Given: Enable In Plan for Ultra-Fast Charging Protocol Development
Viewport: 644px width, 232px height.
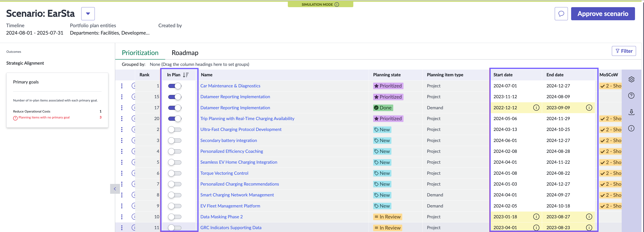Looking at the screenshot, I should click(x=174, y=130).
